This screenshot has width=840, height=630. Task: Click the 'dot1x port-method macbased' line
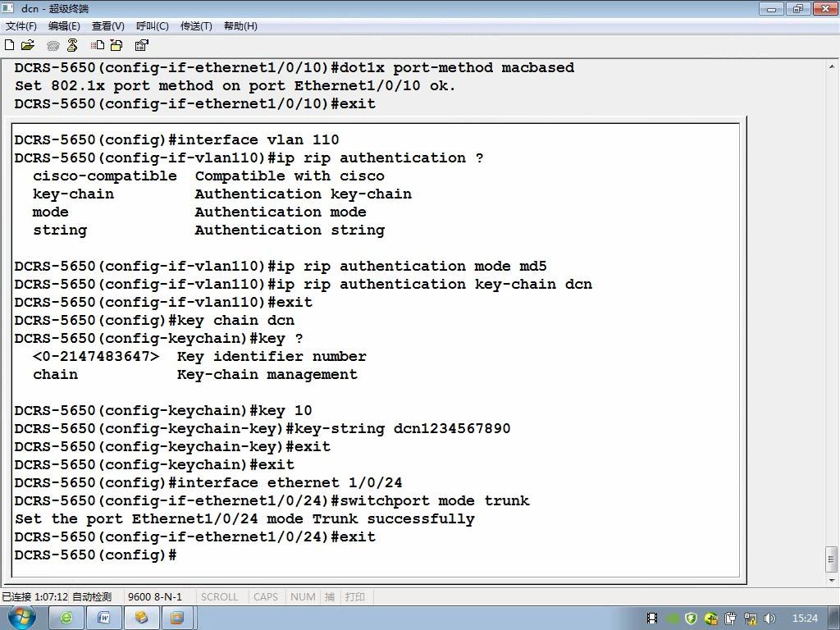pos(294,67)
